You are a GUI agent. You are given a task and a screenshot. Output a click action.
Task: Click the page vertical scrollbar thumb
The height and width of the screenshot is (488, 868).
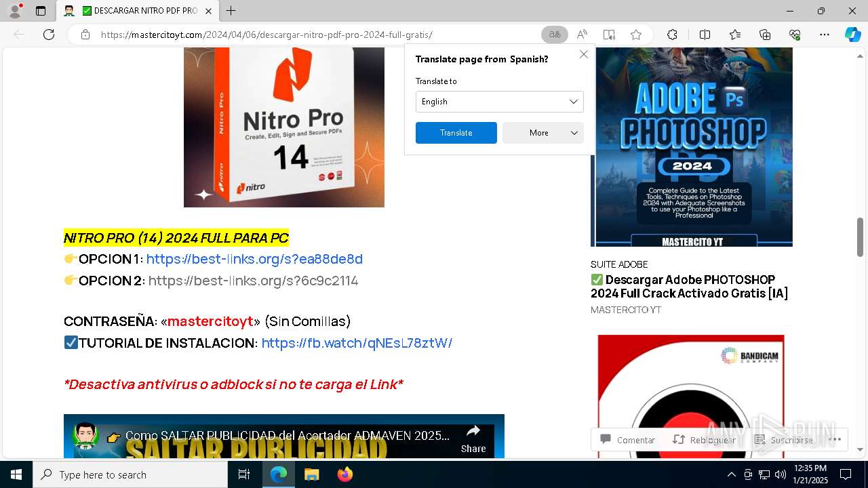[860, 237]
